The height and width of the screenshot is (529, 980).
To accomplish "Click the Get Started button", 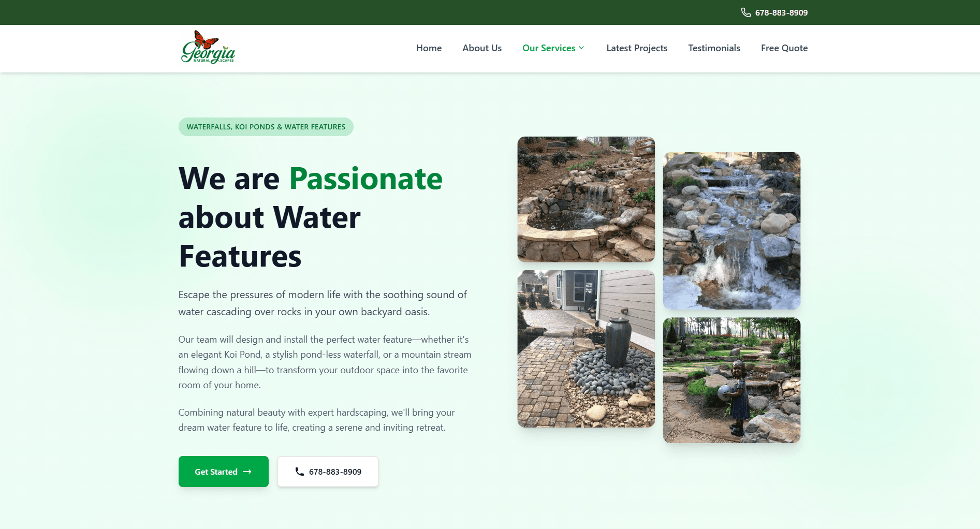I will click(224, 472).
